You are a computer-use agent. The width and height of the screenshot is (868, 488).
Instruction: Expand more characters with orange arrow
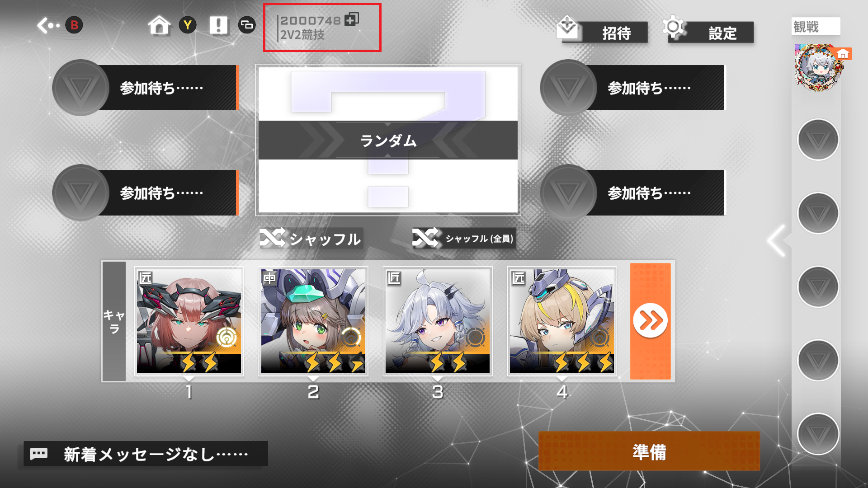point(650,321)
